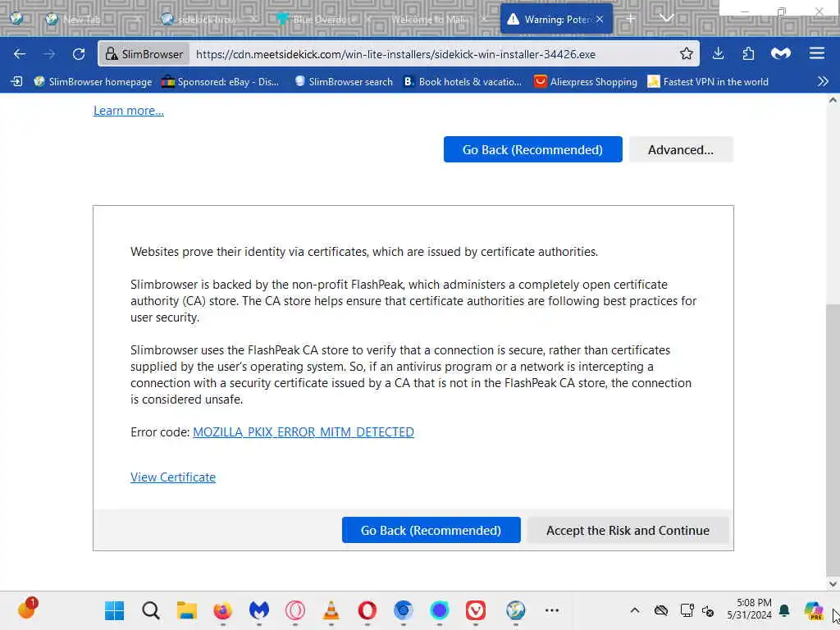This screenshot has width=840, height=630.
Task: Open Malwarebytes from the taskbar
Action: pyautogui.click(x=258, y=610)
